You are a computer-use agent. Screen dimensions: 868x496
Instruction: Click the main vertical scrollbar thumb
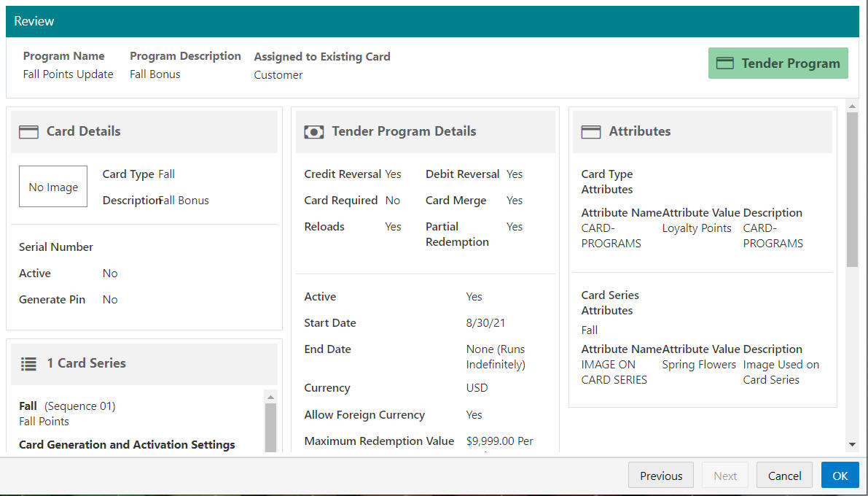pos(853,190)
